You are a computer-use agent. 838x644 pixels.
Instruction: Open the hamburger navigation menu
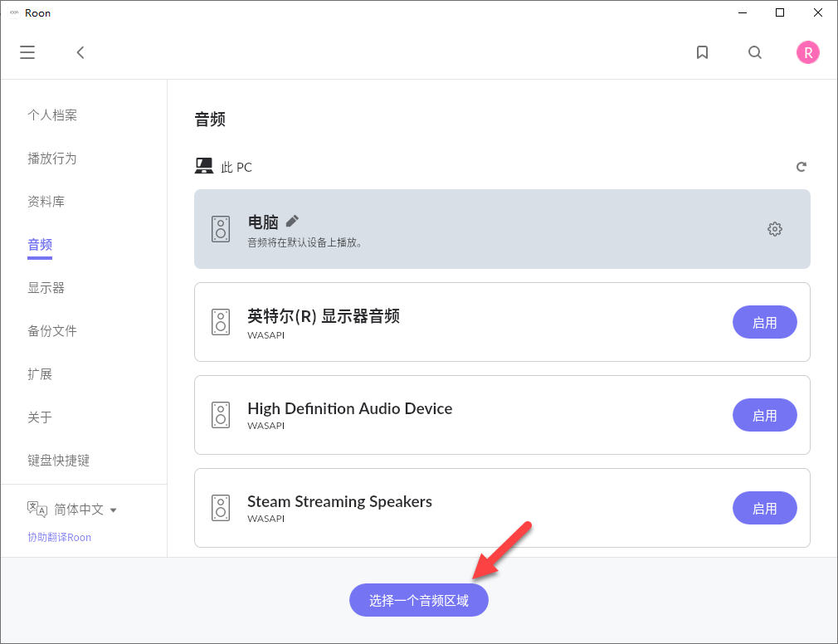[27, 52]
